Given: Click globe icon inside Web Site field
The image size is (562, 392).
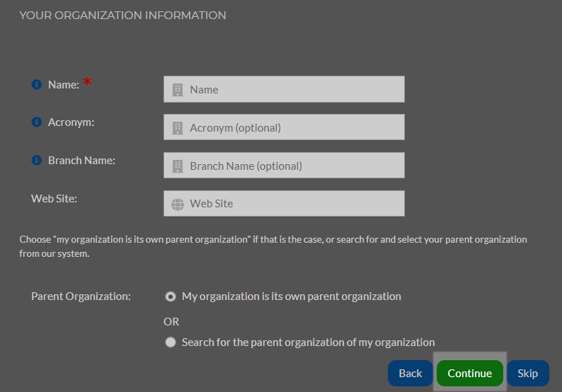Looking at the screenshot, I should point(178,204).
